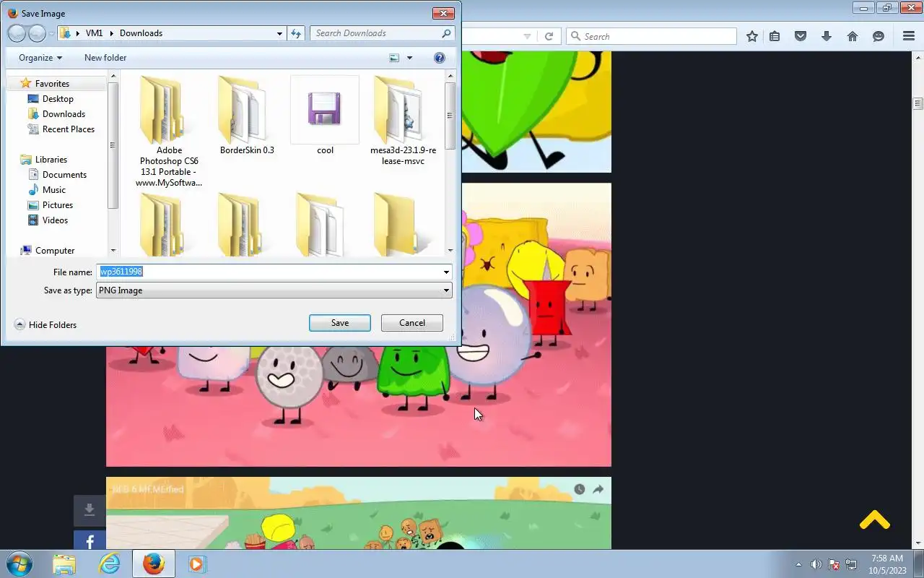Click the Firefox page vertical scrollbar

(x=918, y=300)
